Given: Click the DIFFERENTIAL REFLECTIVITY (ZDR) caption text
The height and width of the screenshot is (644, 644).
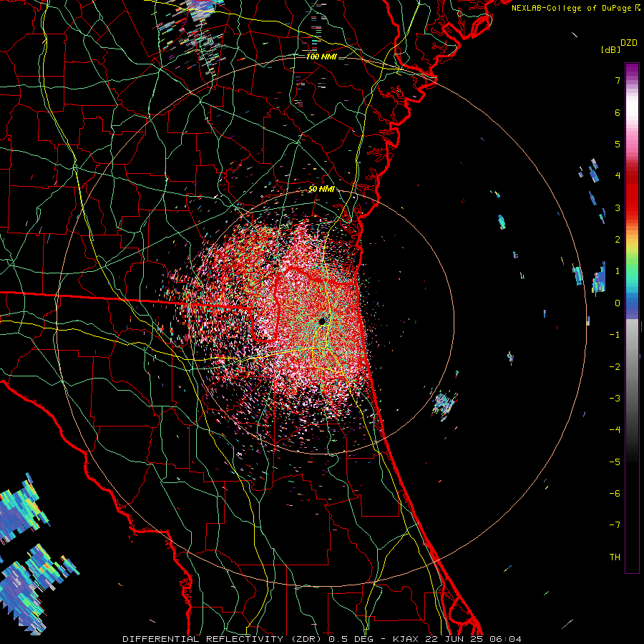Looking at the screenshot, I should (223, 639).
